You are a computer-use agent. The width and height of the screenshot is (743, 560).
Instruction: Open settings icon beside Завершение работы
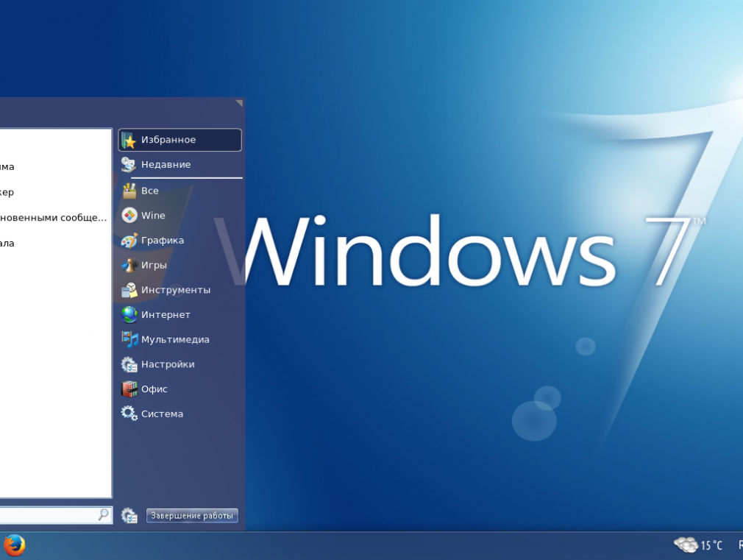click(x=129, y=515)
